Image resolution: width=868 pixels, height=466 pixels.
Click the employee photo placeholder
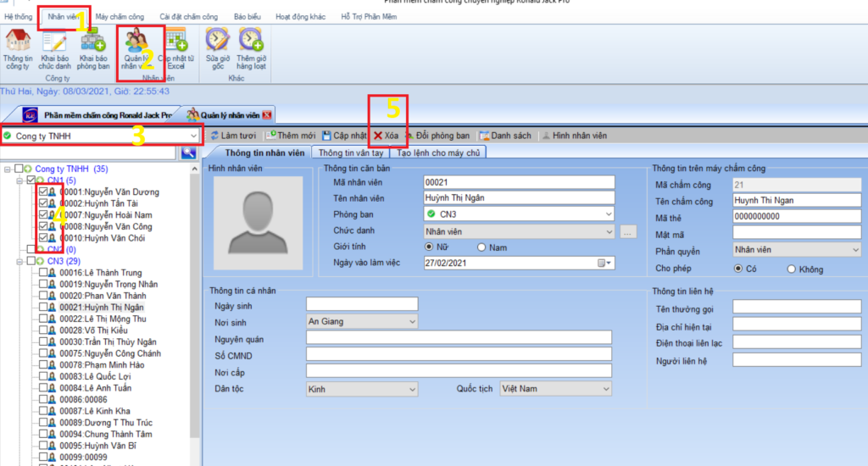pyautogui.click(x=258, y=223)
